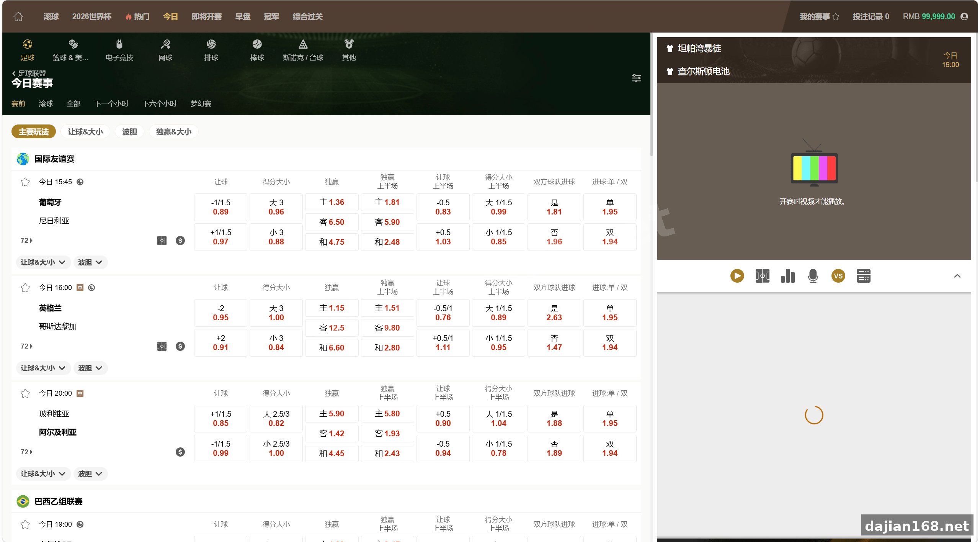Click clock icon beside 今日 15:45
980x542 pixels.
click(80, 182)
